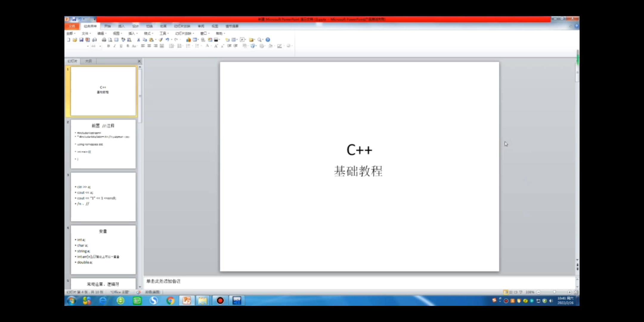Viewport: 644px width, 322px height.
Task: Justify the text alignment
Action: tap(162, 46)
